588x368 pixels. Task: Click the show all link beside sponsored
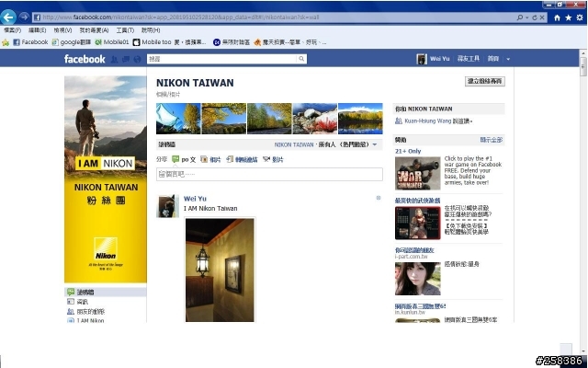click(x=492, y=140)
